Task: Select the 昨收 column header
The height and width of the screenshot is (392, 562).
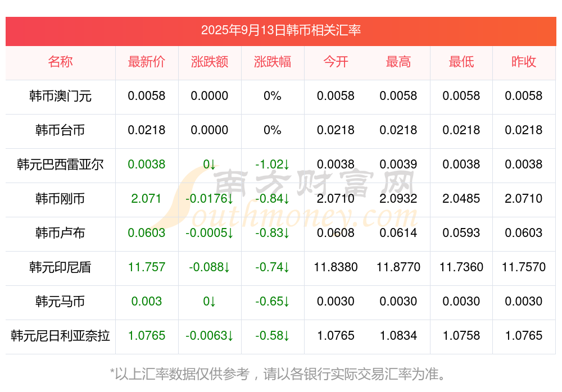Action: (524, 62)
